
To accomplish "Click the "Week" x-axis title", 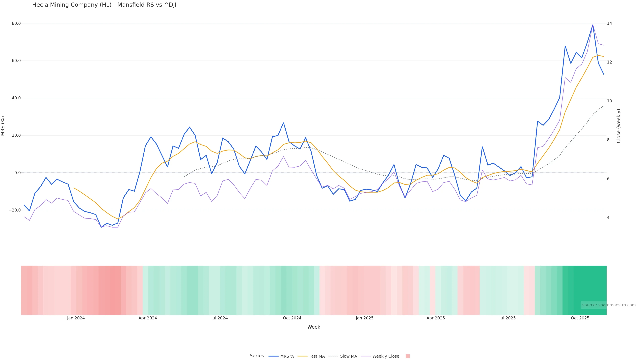I will tap(313, 327).
